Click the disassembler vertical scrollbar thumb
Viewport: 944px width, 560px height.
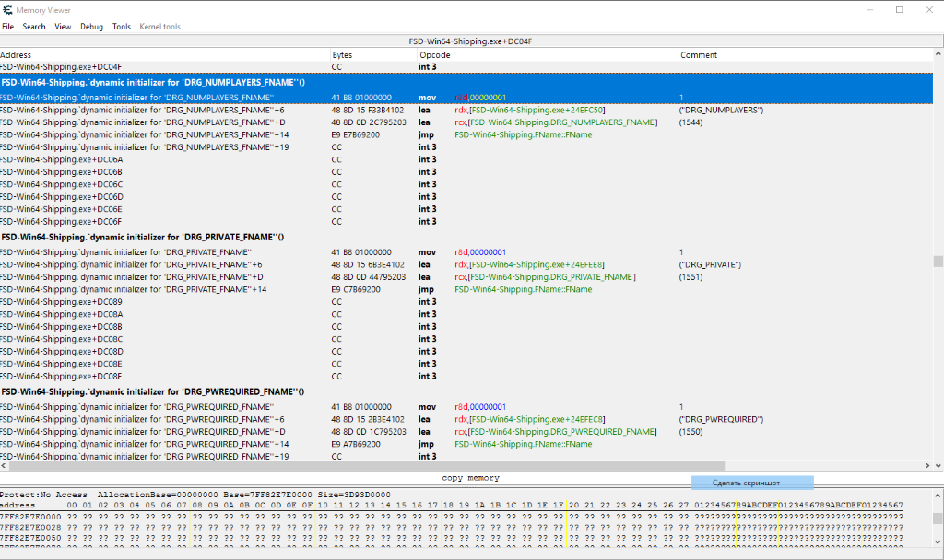click(938, 261)
